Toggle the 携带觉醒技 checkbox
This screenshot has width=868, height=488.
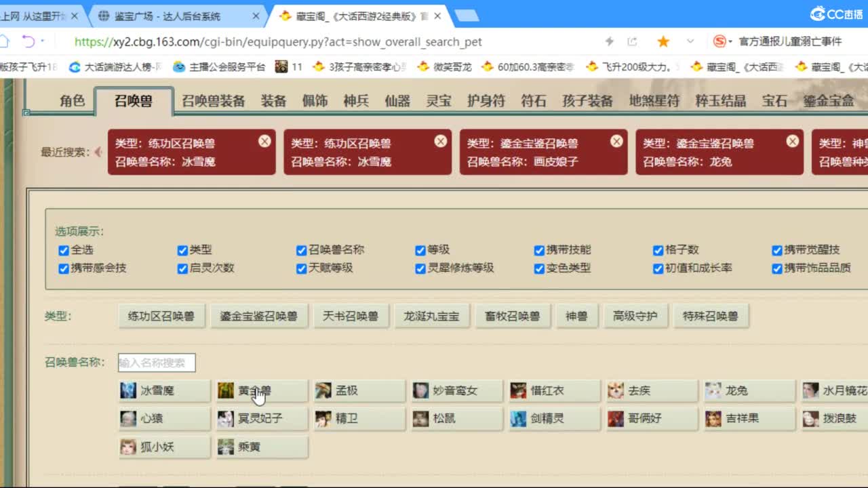click(777, 250)
